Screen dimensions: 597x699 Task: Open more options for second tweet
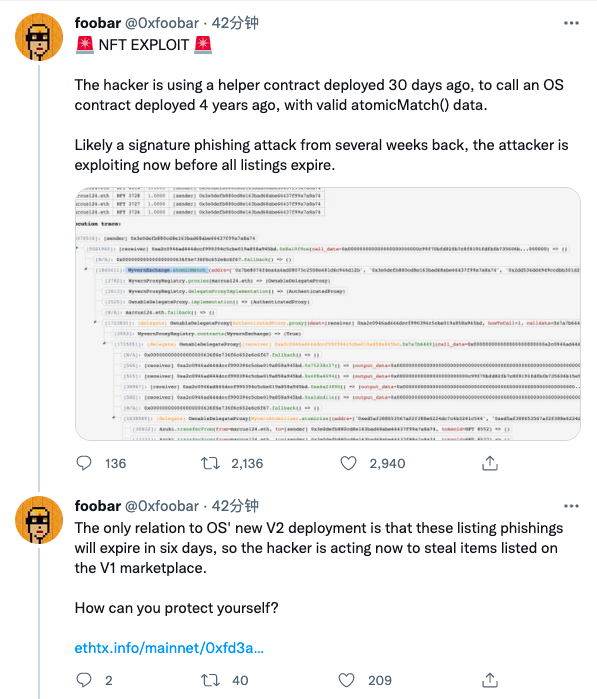point(571,506)
